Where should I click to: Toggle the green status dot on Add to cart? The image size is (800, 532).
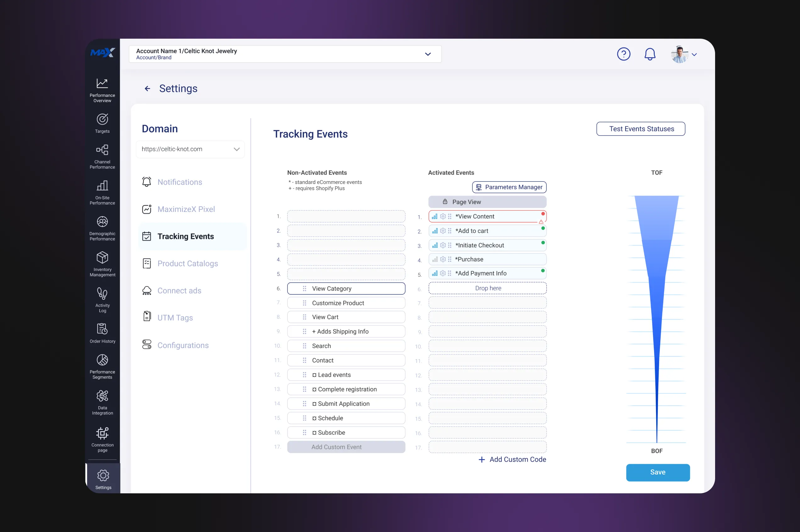coord(543,228)
